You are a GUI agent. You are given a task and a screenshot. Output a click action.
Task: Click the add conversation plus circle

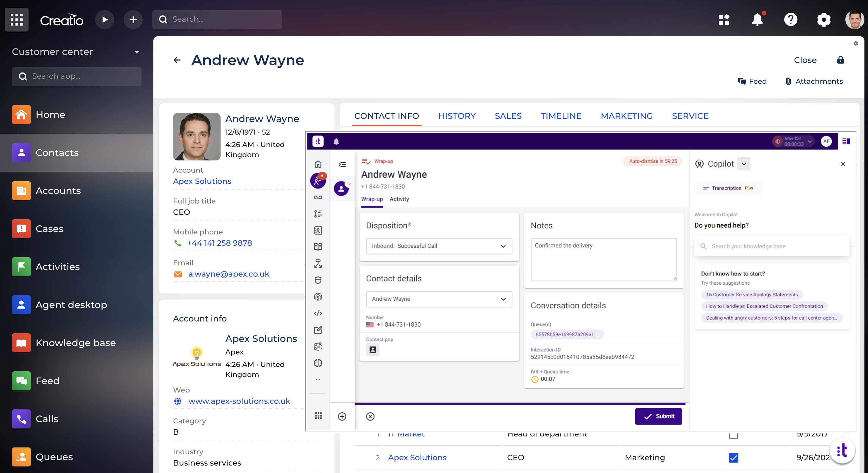(x=342, y=417)
